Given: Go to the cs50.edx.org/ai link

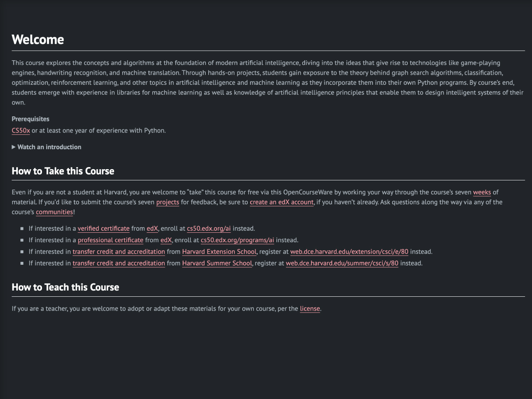Looking at the screenshot, I should coord(209,229).
